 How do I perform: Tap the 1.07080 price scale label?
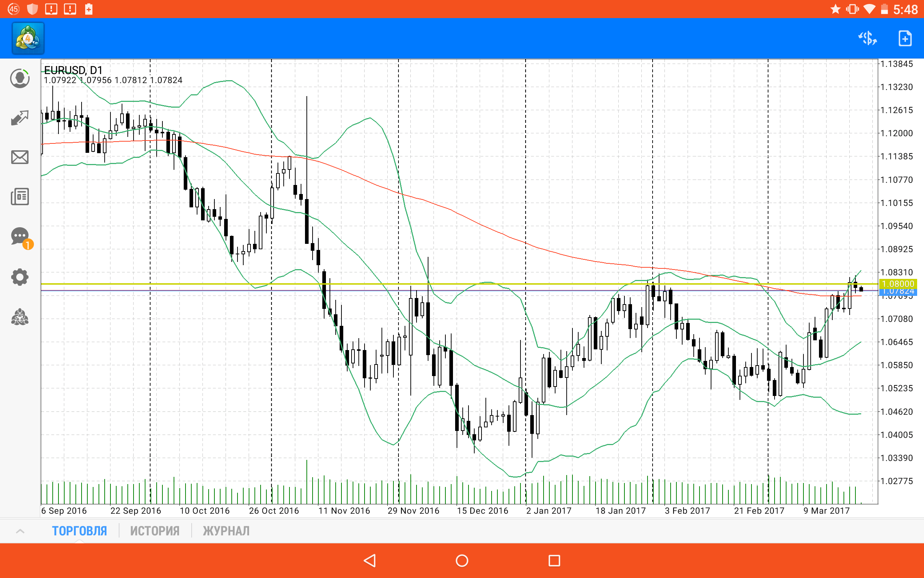[x=897, y=319]
